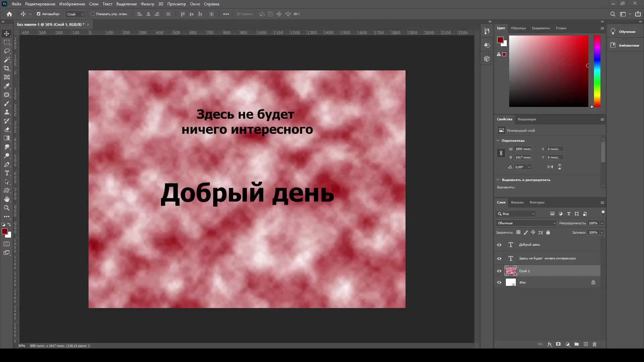
Task: Select the Lasso tool
Action: [x=7, y=51]
